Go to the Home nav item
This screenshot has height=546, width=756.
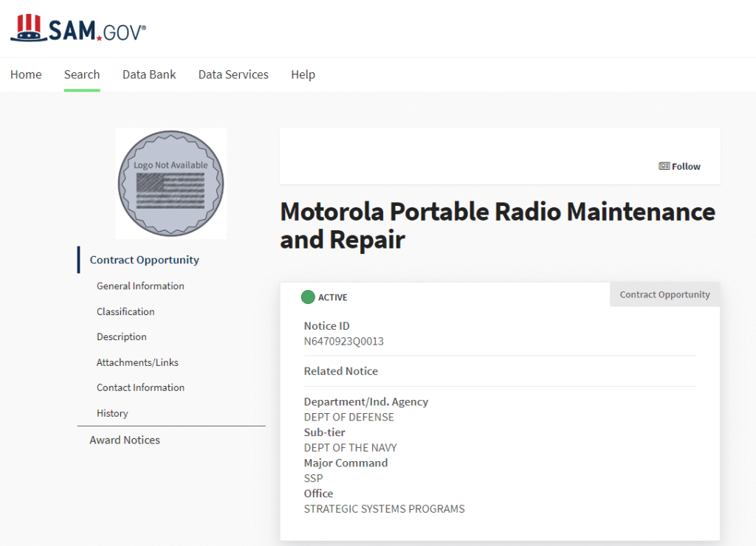[x=26, y=75]
